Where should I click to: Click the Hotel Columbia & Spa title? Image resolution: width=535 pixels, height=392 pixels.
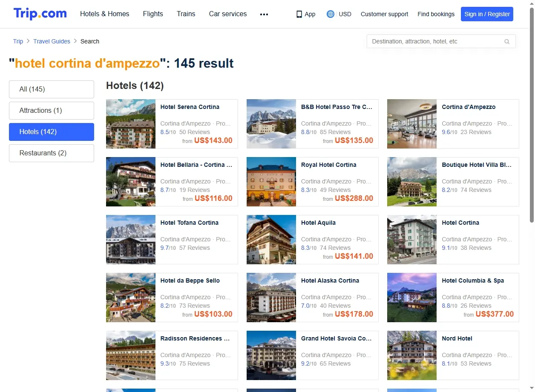tap(473, 280)
